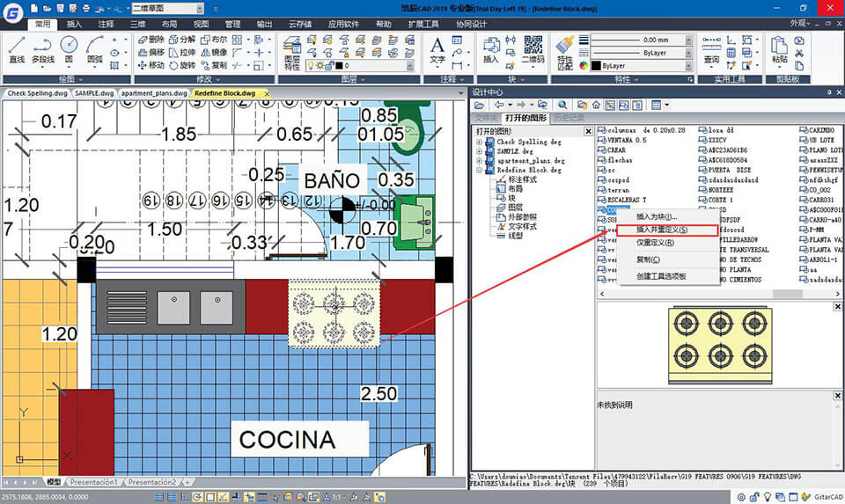Click the search magnifier in Design Center

coord(562,105)
